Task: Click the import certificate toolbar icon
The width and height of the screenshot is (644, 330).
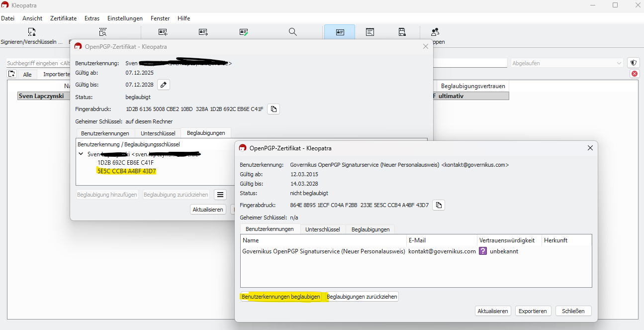Action: pyautogui.click(x=163, y=32)
